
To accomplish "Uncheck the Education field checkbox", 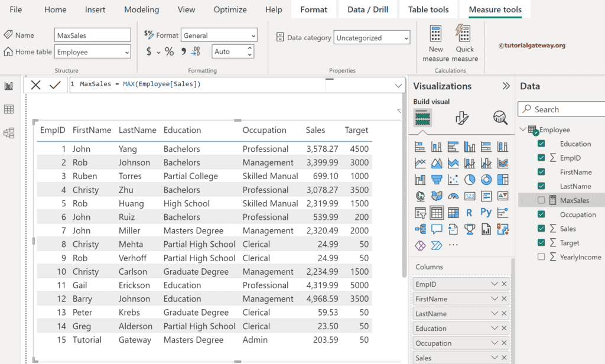I will (541, 144).
